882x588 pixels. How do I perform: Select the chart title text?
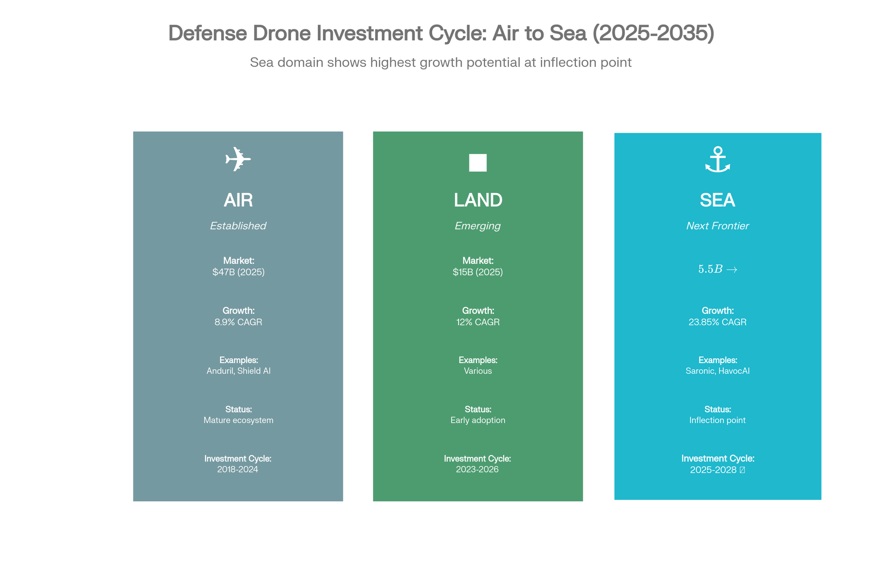[441, 33]
